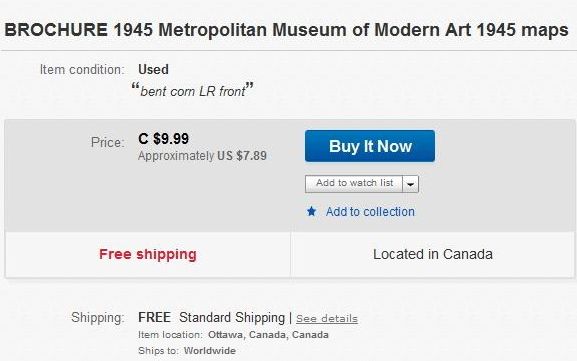The height and width of the screenshot is (361, 577).
Task: Click the Located in Canada panel
Action: click(x=433, y=254)
